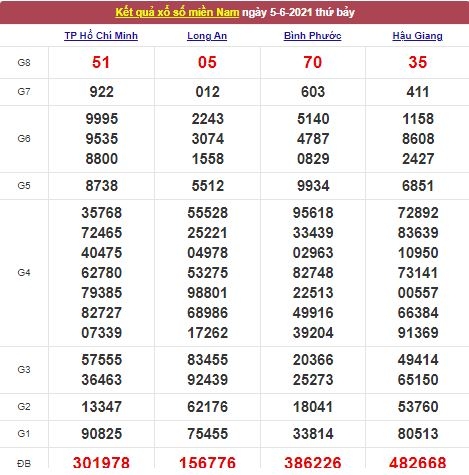Viewport: 469px width, 475px height.
Task: Click G3 number 20366
Action: (x=313, y=360)
